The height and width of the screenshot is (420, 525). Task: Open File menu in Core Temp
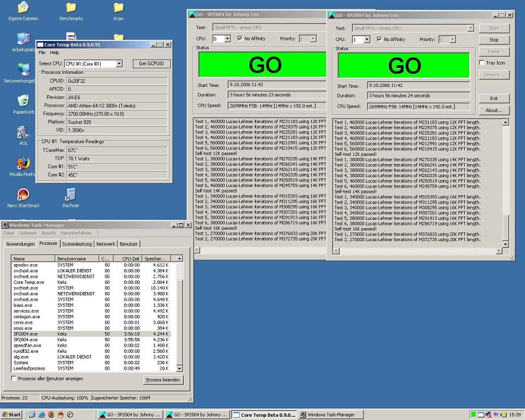42,52
